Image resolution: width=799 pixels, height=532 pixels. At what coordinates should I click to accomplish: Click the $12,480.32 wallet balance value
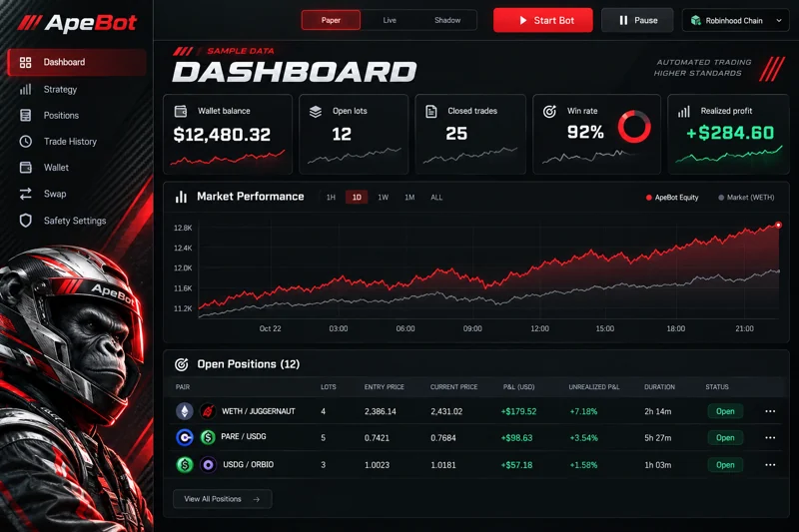(x=222, y=135)
